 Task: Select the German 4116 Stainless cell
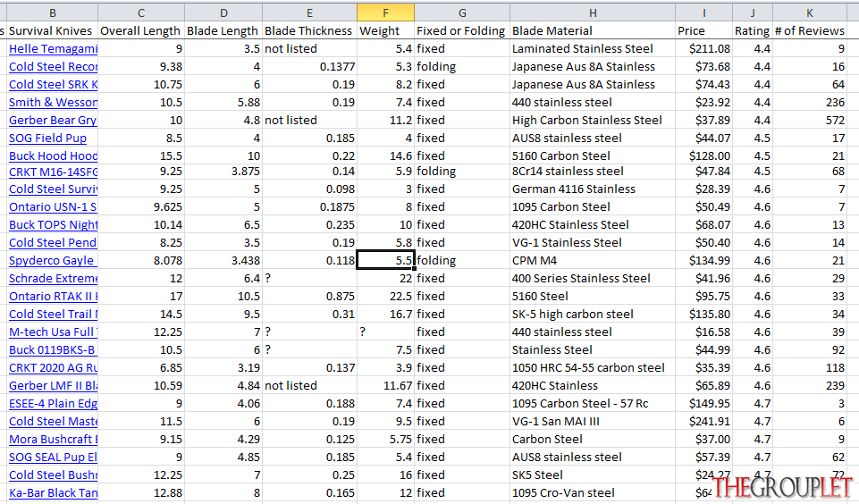[593, 189]
